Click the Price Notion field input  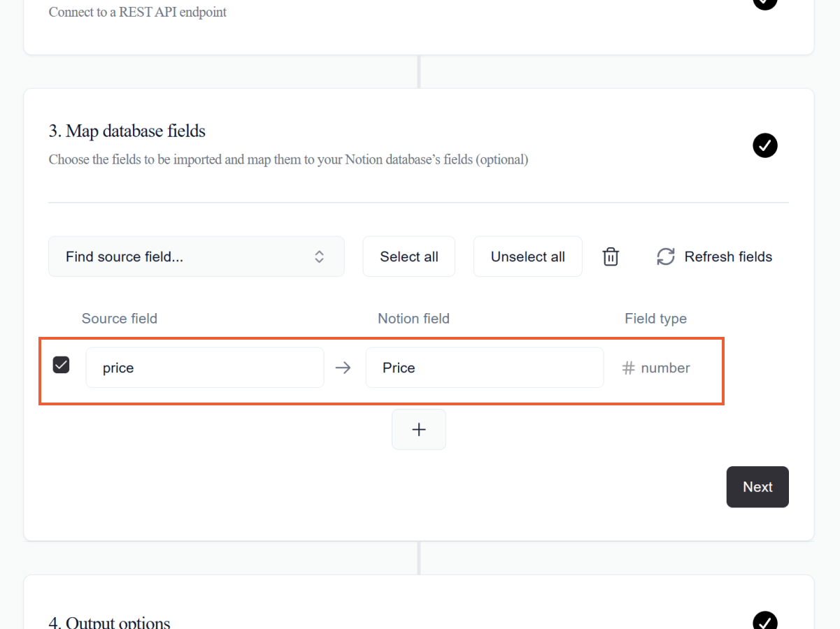(x=485, y=368)
